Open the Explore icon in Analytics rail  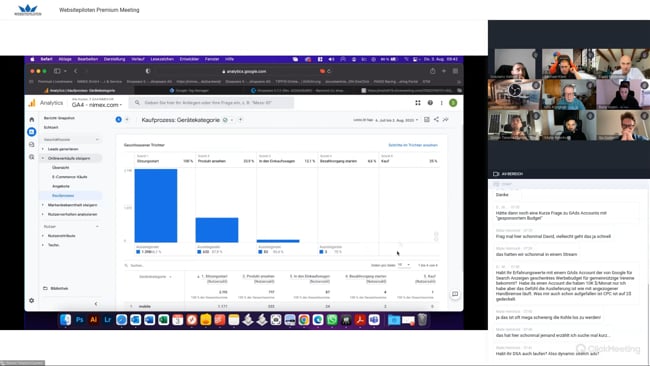[32, 144]
